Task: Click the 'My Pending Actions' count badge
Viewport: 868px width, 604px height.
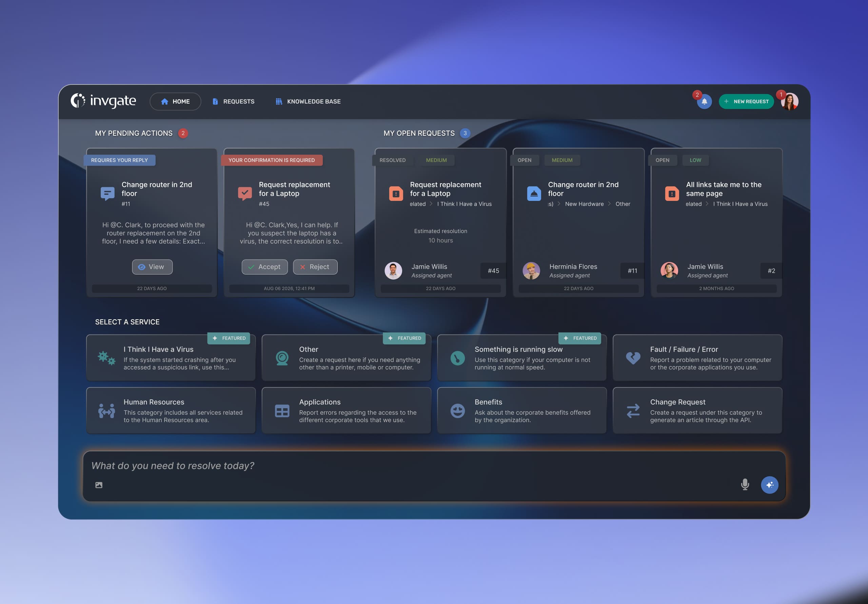Action: click(x=183, y=133)
